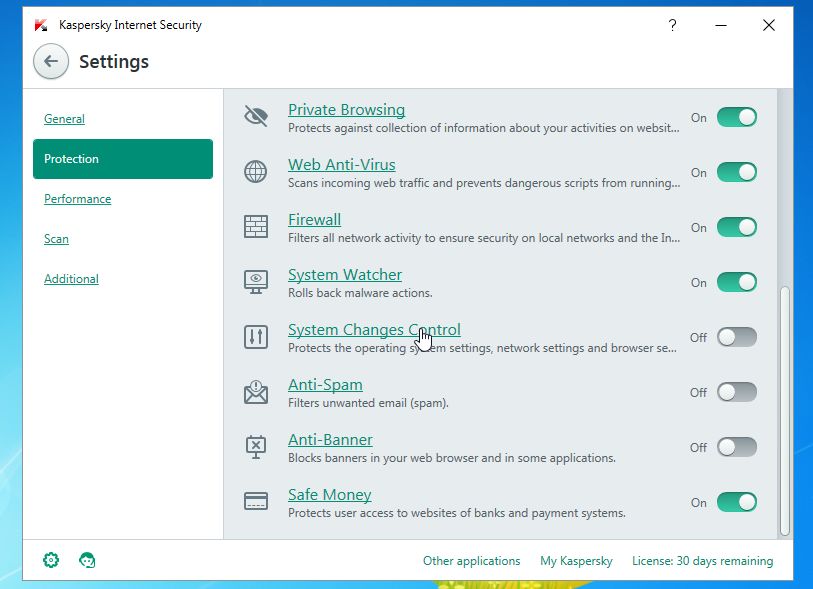Click the Safe Money credit card icon

(x=256, y=502)
